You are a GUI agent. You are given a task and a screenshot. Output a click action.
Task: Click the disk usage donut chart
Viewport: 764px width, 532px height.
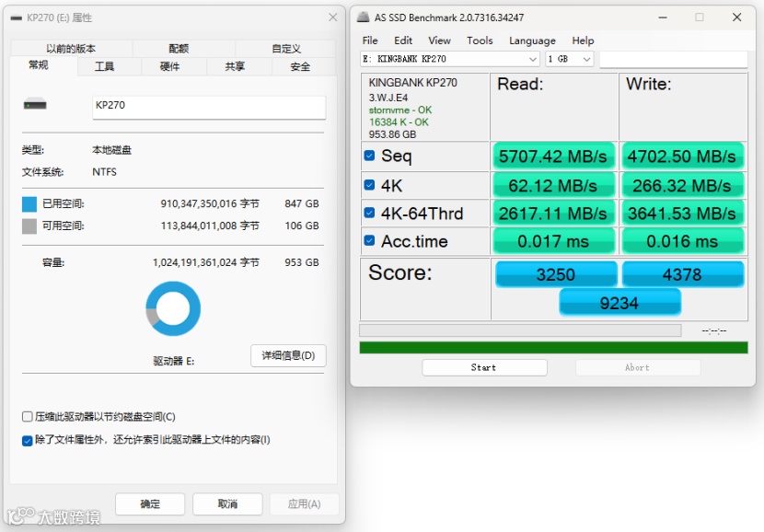pyautogui.click(x=173, y=308)
